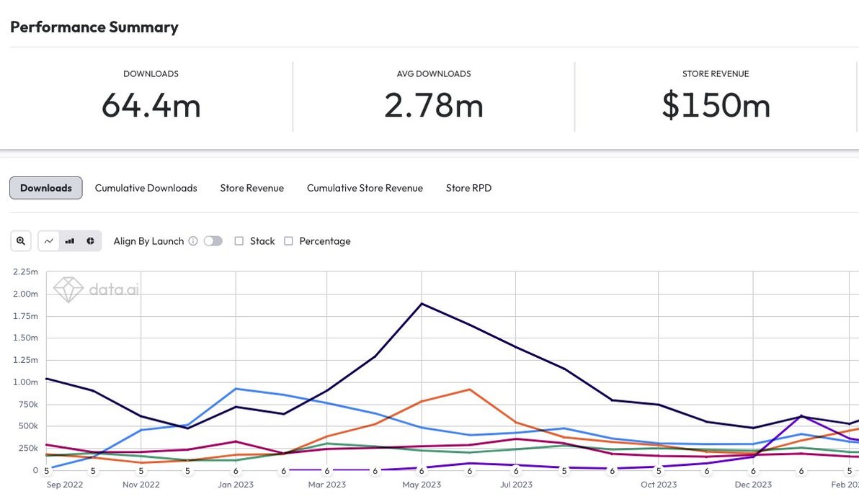Check the Percentage checkbox

point(289,241)
